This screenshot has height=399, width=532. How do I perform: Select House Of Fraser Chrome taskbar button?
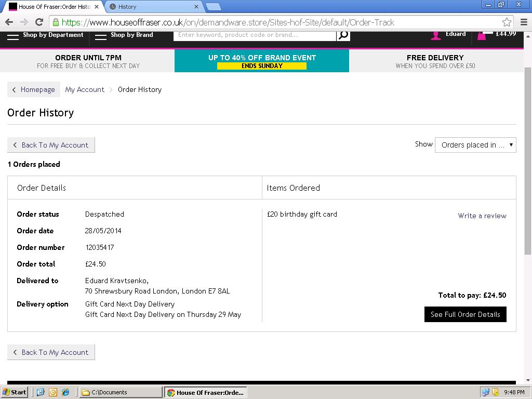tap(206, 392)
